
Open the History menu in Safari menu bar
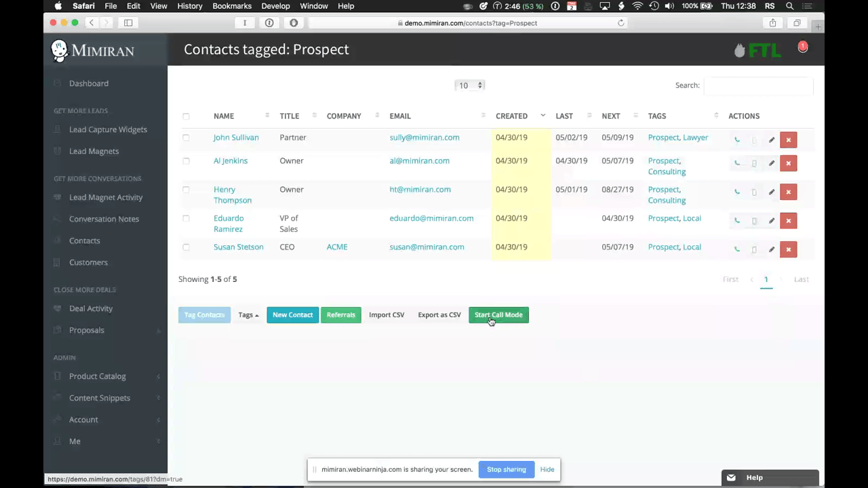[x=190, y=6]
